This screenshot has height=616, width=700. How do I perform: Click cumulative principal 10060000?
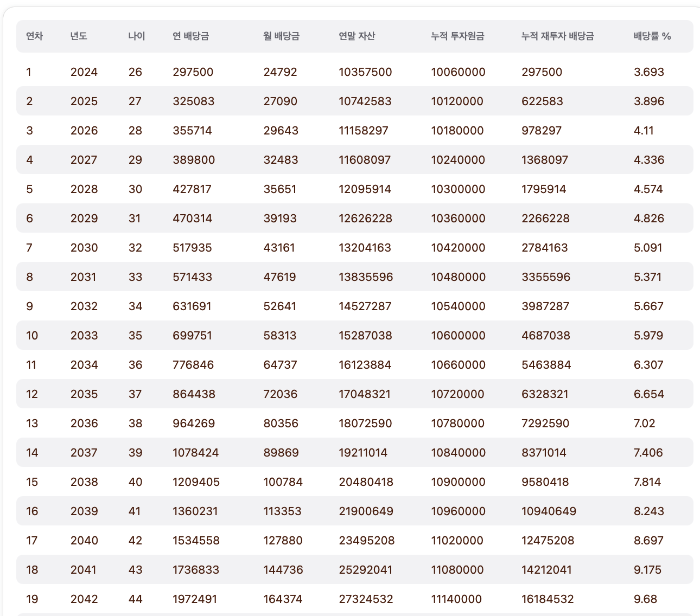click(459, 72)
